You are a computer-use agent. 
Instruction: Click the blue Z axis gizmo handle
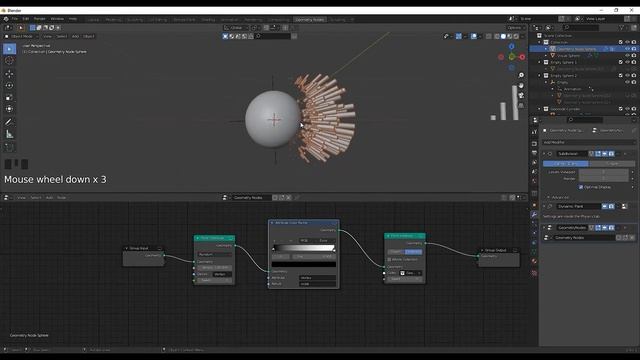(x=512, y=47)
